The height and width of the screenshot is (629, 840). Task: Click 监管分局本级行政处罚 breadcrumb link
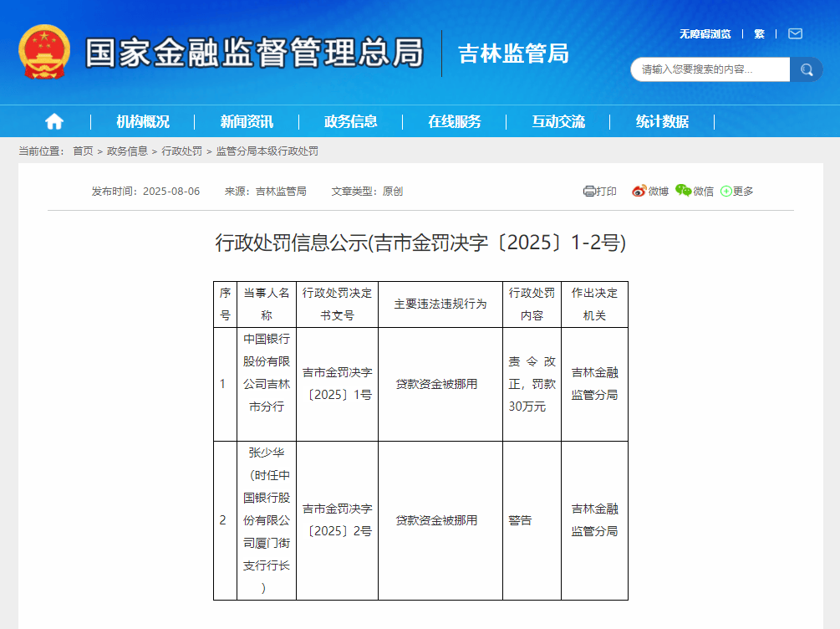[x=267, y=151]
